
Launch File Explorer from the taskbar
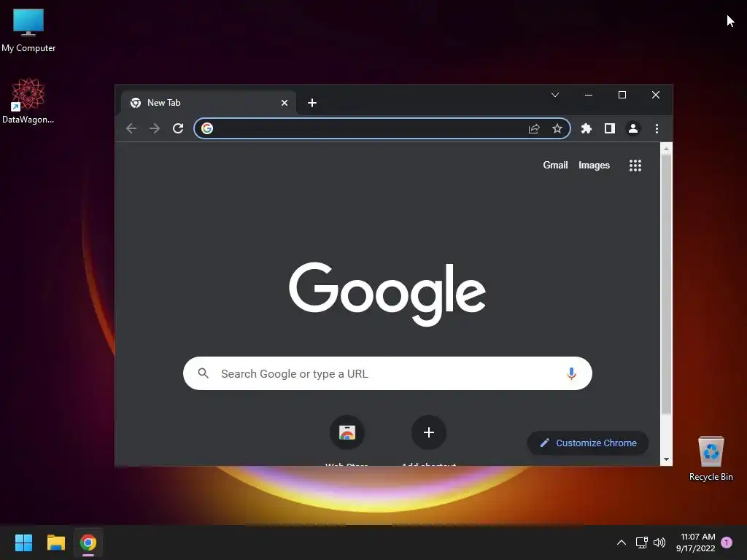tap(55, 542)
